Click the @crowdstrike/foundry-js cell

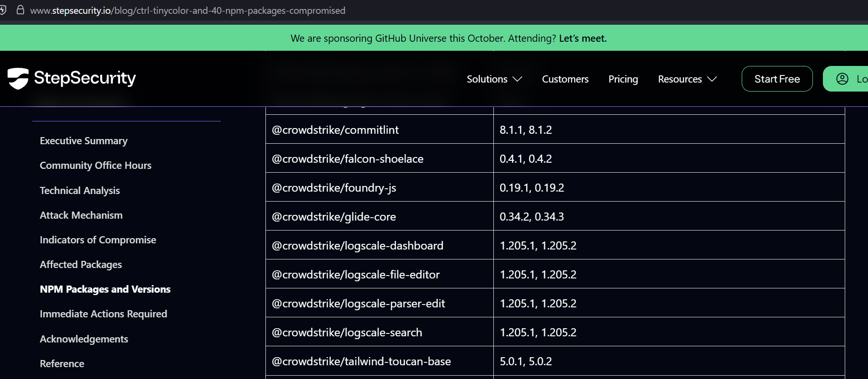point(379,187)
